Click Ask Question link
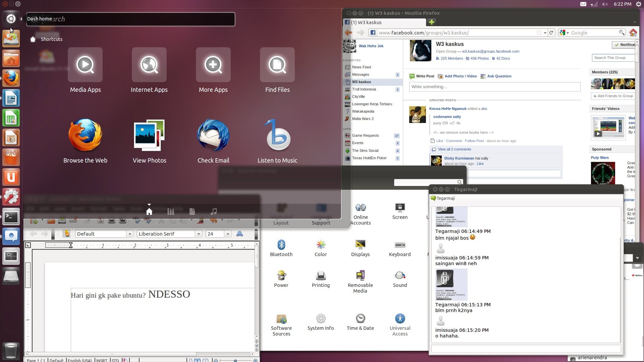Viewport: 644px width, 362px height. pos(496,76)
